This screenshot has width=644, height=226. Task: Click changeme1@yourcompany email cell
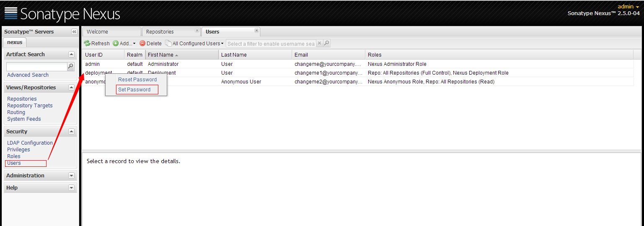tap(328, 73)
